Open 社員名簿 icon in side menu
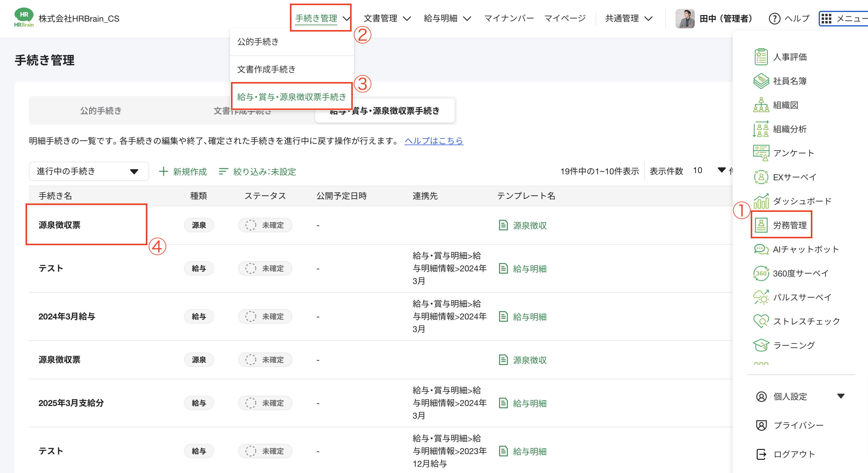 click(x=761, y=81)
